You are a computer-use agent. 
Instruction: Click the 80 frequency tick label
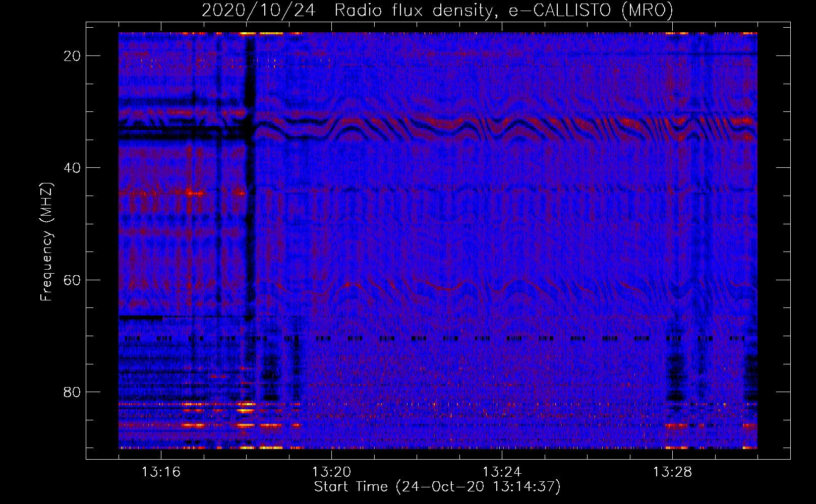click(73, 392)
